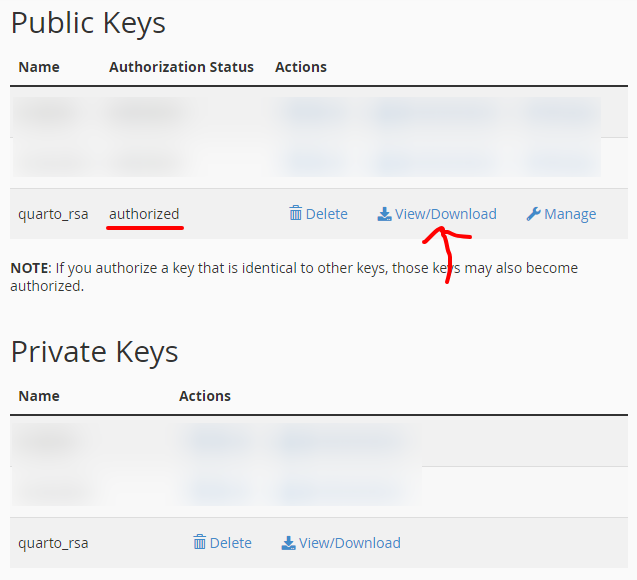Screen dimensions: 637x580
Task: Click the underlined authorized status text
Action: click(x=144, y=214)
